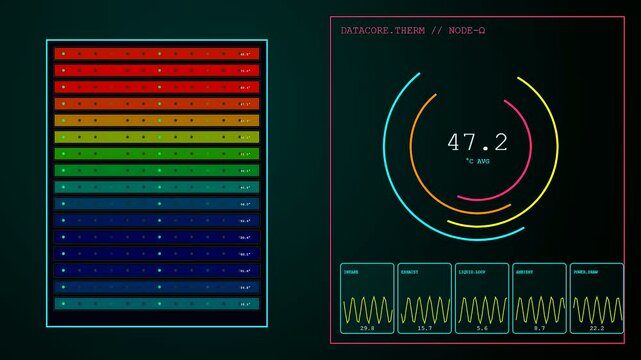Screen dimensions: 641x360
Task: Select the orange rack row
Action: pyautogui.click(x=157, y=121)
